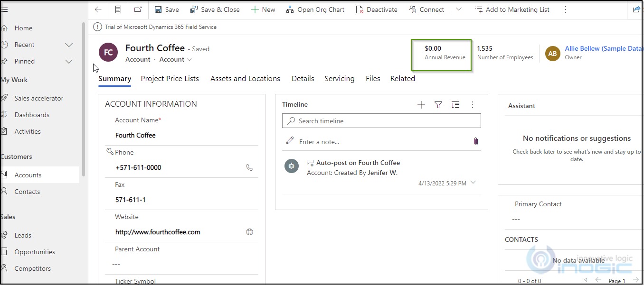The height and width of the screenshot is (285, 644).
Task: Open the record set form icon
Action: tap(119, 9)
